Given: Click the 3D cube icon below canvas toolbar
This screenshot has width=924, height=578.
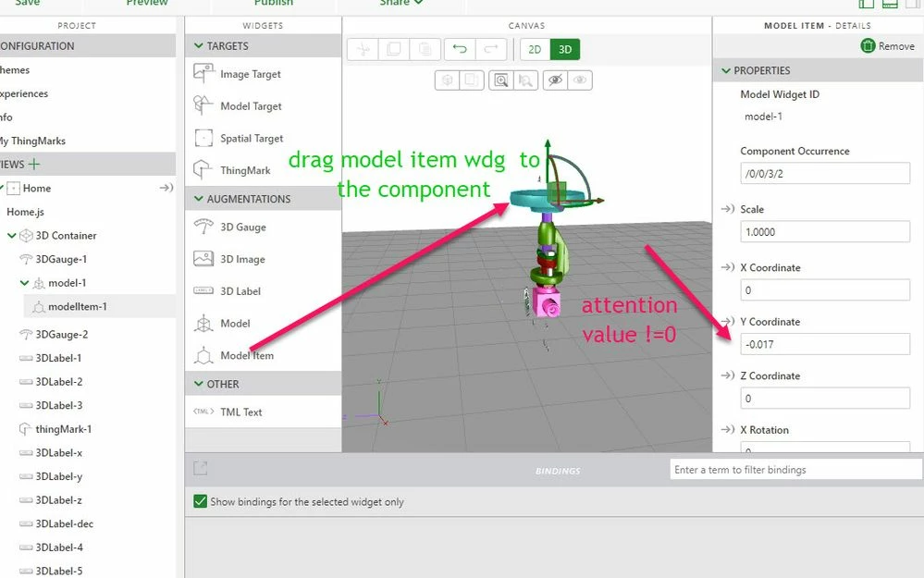Looking at the screenshot, I should click(x=448, y=80).
